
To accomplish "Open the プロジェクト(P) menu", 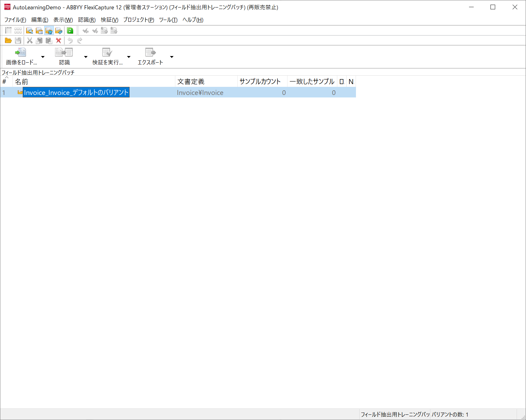I will point(139,20).
